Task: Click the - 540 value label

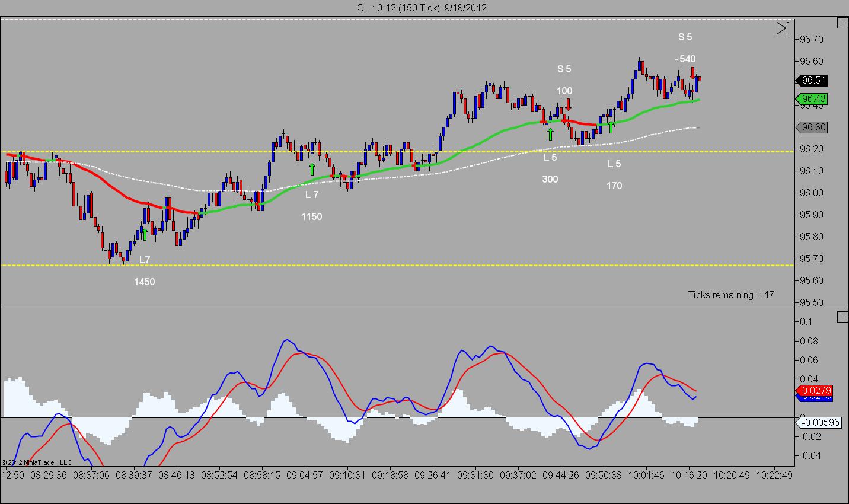Action: 685,59
